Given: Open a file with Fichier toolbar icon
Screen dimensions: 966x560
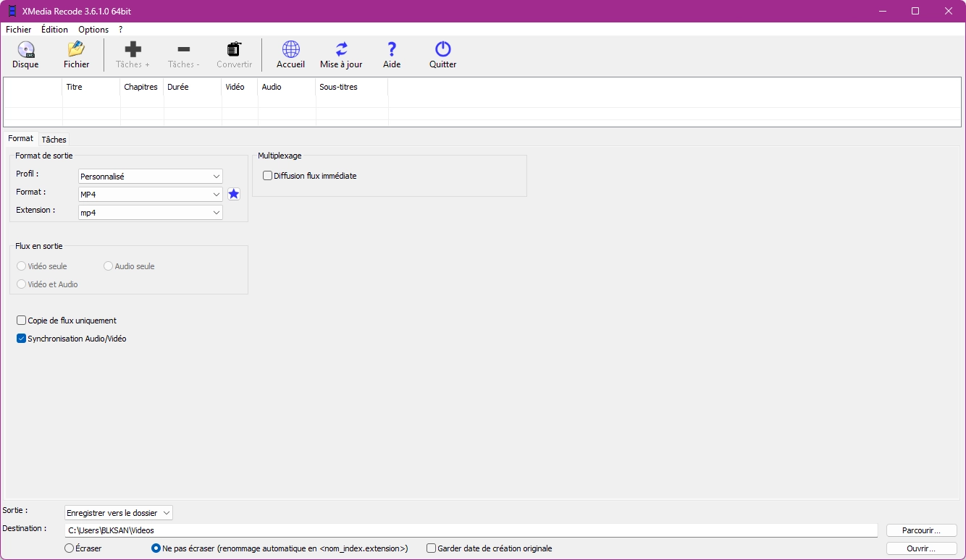Looking at the screenshot, I should [76, 50].
